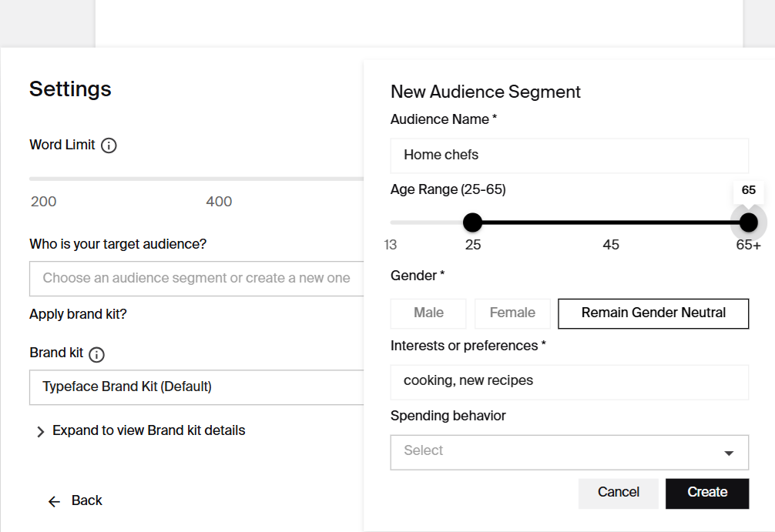Open the target audience segment selector

(x=196, y=278)
